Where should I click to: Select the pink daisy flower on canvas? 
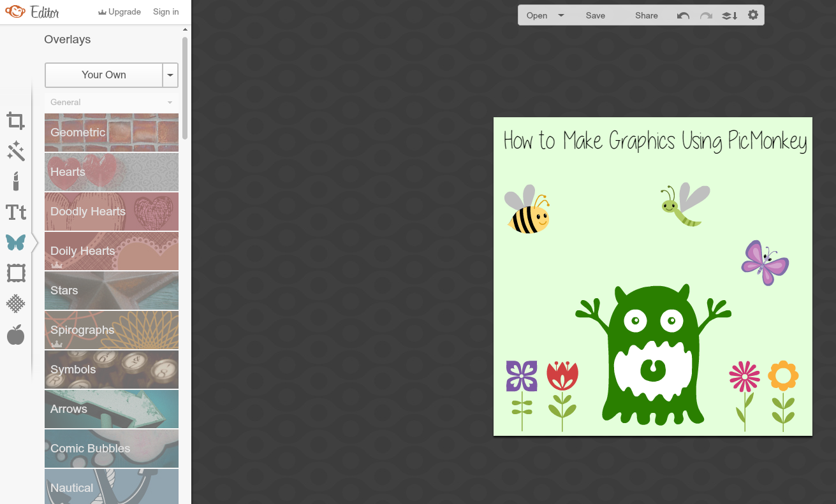tap(745, 396)
